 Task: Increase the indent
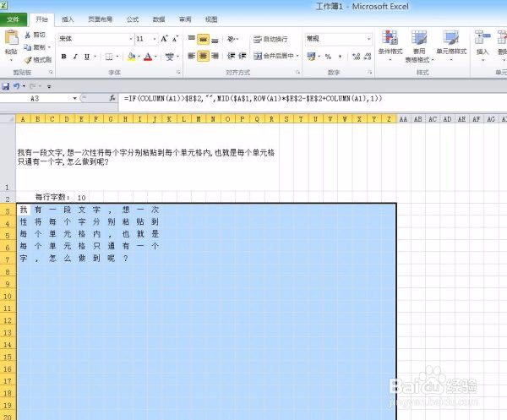(x=243, y=56)
